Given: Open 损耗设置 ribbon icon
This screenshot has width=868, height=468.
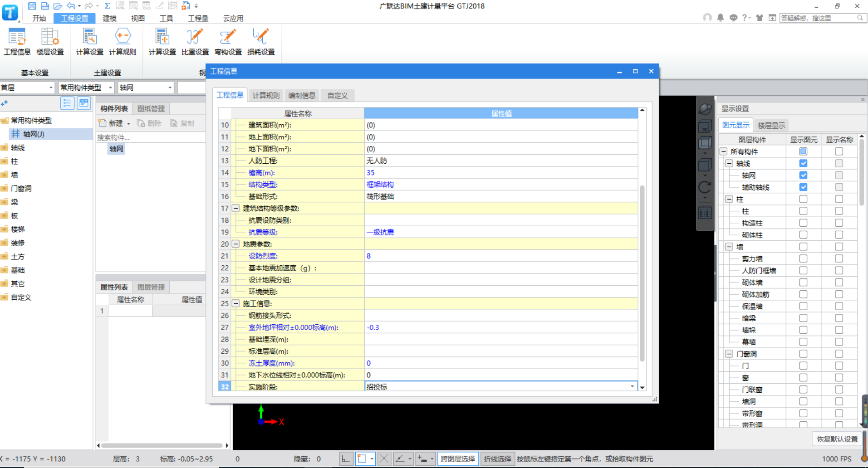Looking at the screenshot, I should (261, 42).
